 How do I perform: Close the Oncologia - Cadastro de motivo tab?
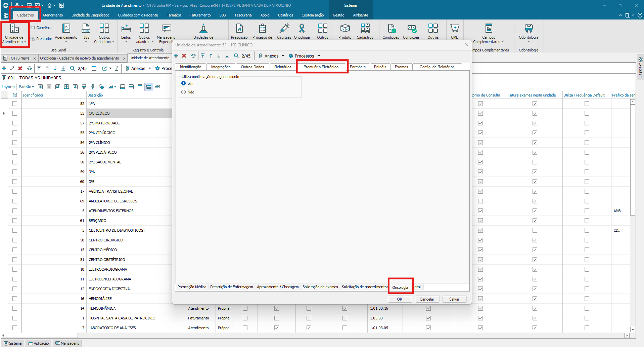click(124, 58)
